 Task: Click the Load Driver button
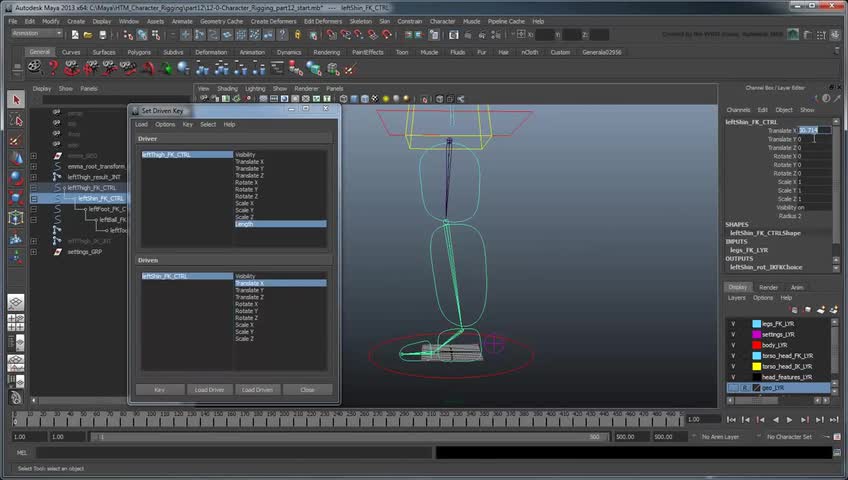208,390
